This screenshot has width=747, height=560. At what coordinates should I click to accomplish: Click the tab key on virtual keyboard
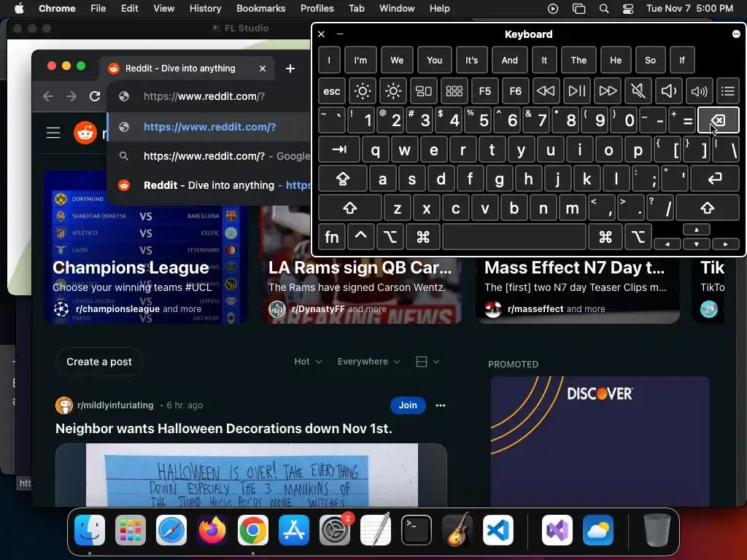pyautogui.click(x=338, y=149)
